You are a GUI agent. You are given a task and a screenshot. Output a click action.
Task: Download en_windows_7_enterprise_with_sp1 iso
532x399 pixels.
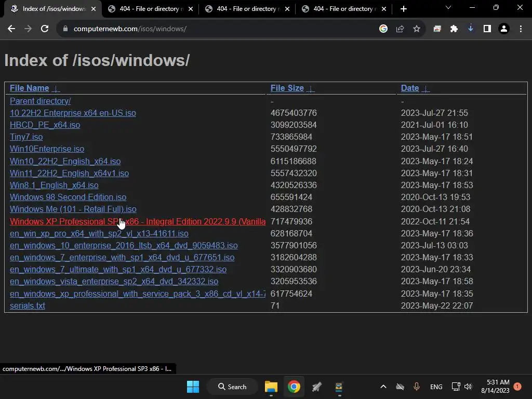coord(122,258)
